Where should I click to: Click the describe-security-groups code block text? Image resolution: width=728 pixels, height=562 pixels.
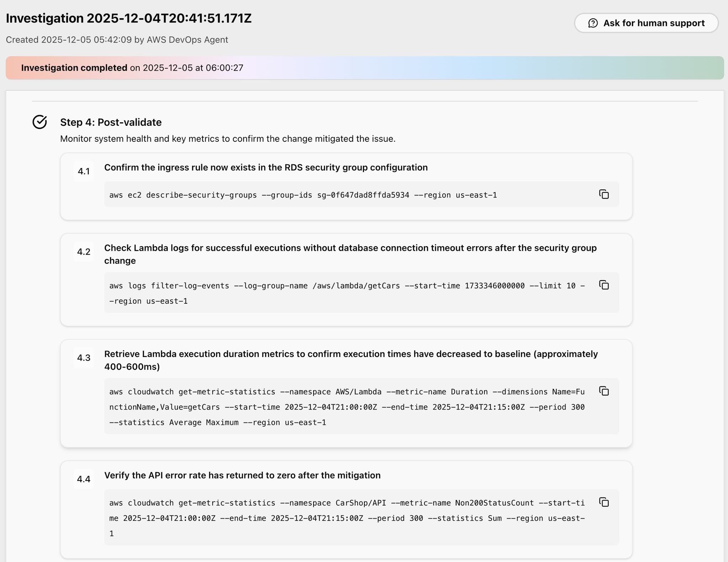click(303, 195)
